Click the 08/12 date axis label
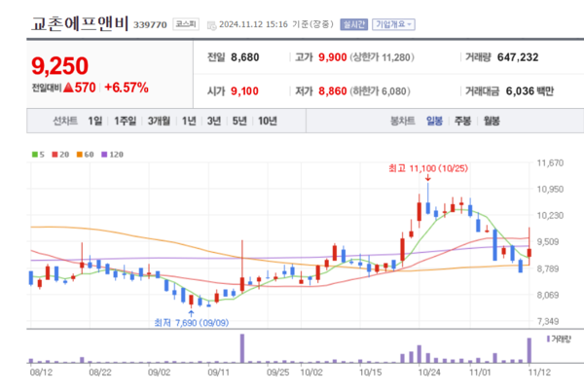This screenshot has height=392, width=584. click(41, 373)
